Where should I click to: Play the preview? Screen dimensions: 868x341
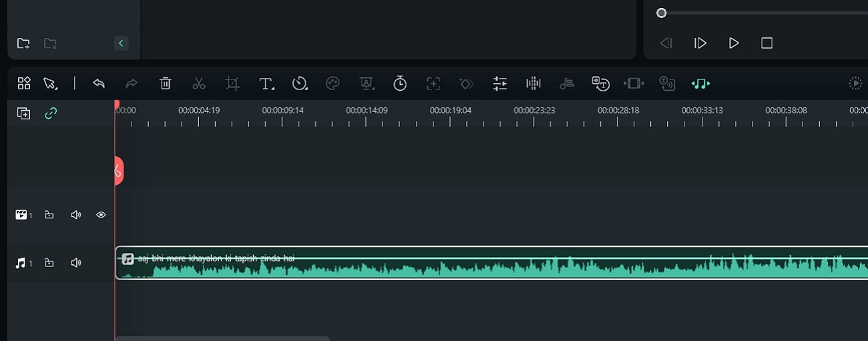click(734, 43)
